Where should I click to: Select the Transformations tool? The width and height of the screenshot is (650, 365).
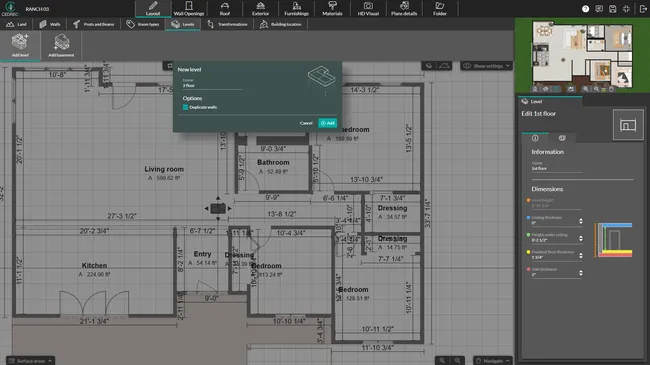pos(228,24)
